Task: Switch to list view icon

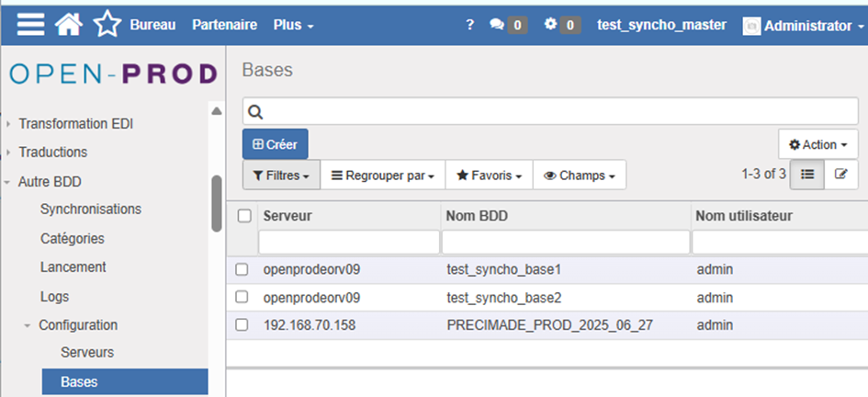Action: [807, 174]
